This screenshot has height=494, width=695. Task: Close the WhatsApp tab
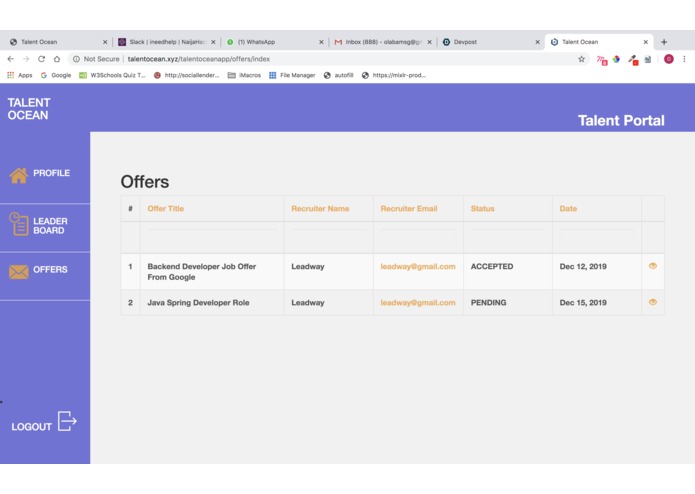tap(321, 42)
